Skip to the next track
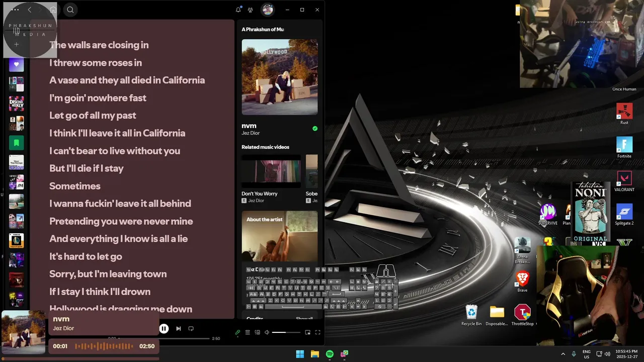This screenshot has width=644, height=362. 178,328
